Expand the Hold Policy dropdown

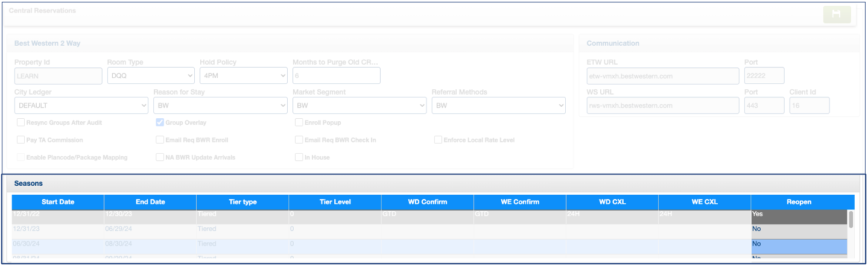point(243,75)
